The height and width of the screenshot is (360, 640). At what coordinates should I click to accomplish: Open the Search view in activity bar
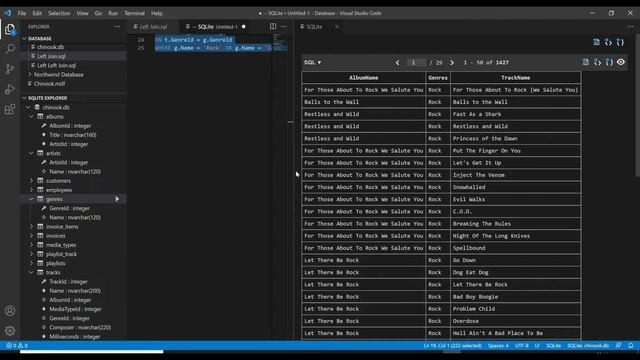pyautogui.click(x=10, y=49)
